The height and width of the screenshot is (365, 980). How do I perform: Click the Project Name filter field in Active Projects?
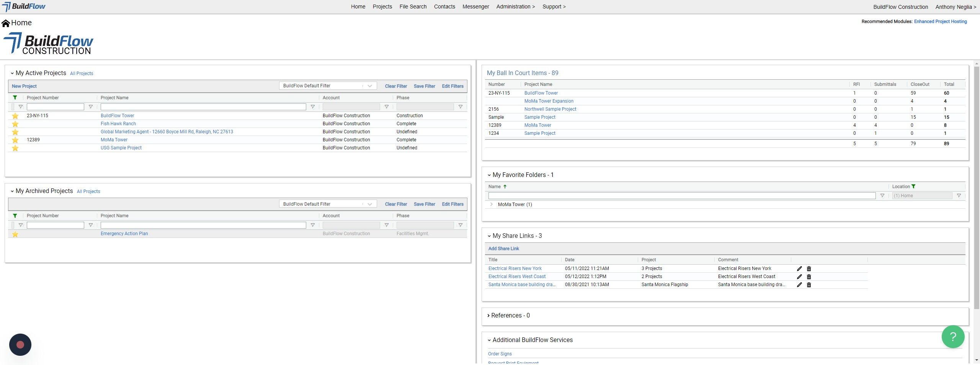[203, 107]
